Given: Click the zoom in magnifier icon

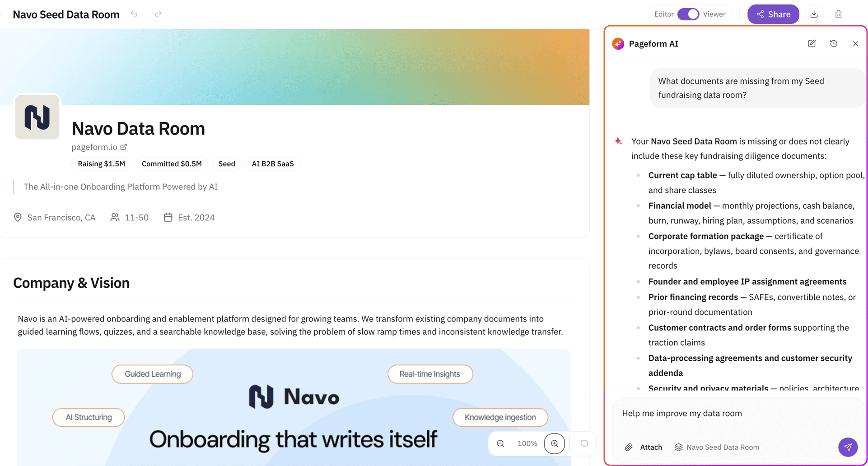Looking at the screenshot, I should click(555, 443).
